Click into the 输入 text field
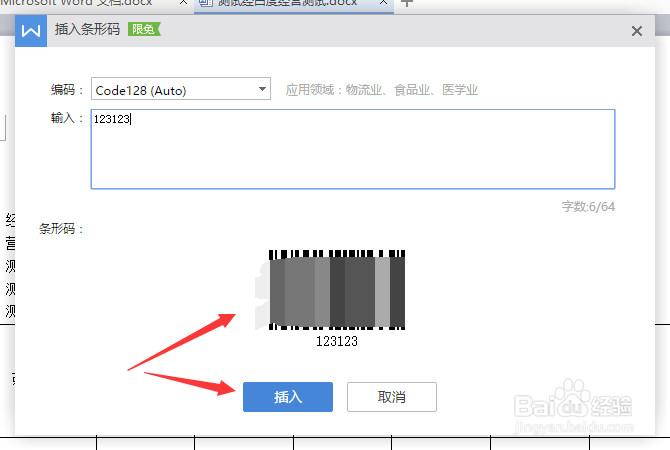Viewport: 670px width, 450px height. click(x=353, y=149)
